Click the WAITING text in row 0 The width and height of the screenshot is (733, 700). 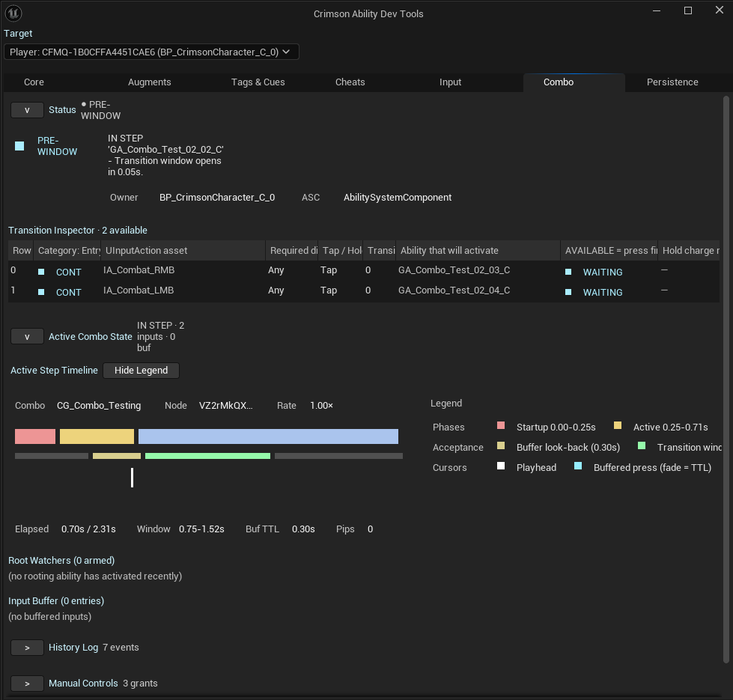point(603,272)
